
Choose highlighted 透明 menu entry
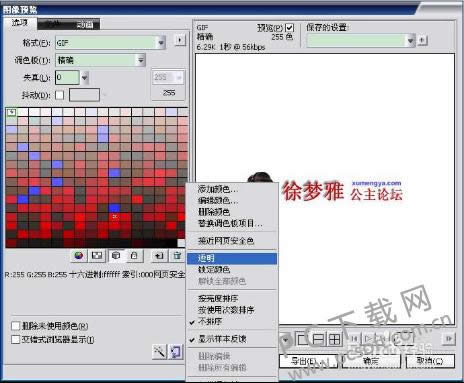[x=232, y=258]
